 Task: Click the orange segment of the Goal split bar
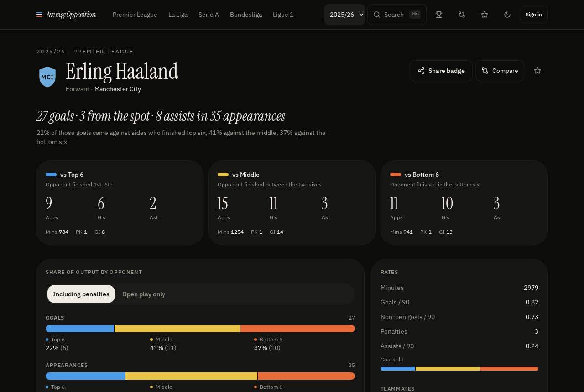509,369
